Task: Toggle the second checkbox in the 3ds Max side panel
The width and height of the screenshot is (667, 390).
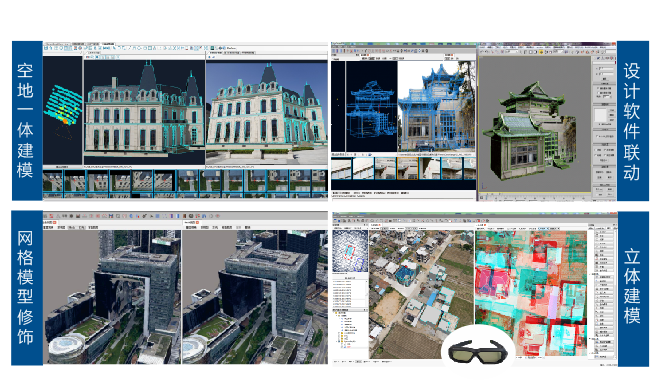Action: (x=599, y=92)
